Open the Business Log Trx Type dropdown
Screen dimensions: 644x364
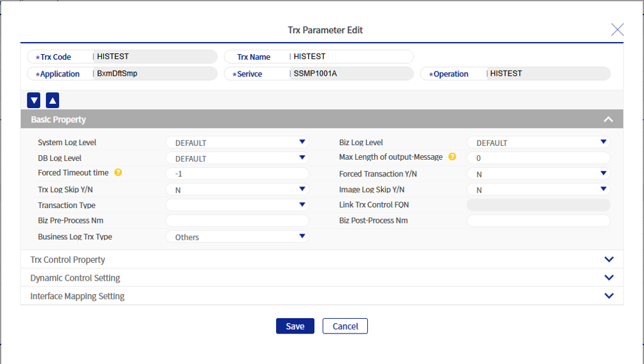click(237, 237)
